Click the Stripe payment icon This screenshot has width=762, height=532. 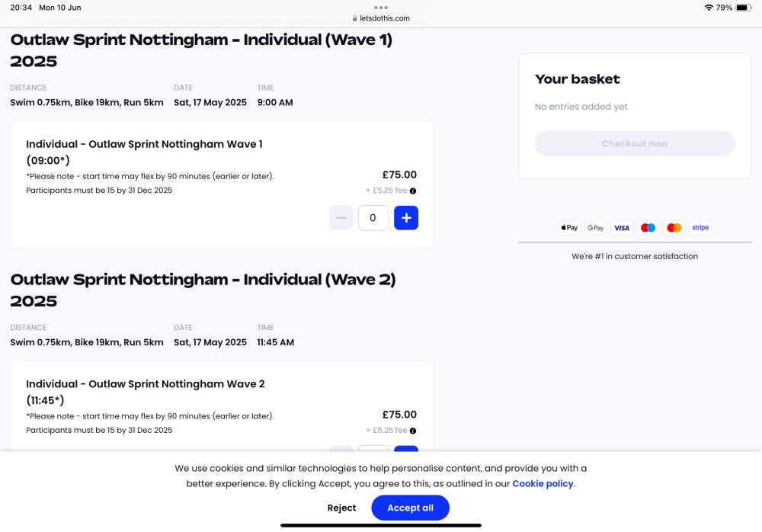[700, 228]
